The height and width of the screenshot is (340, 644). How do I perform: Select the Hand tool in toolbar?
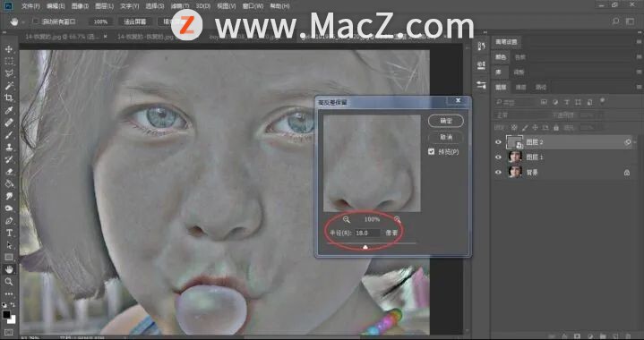[9, 269]
